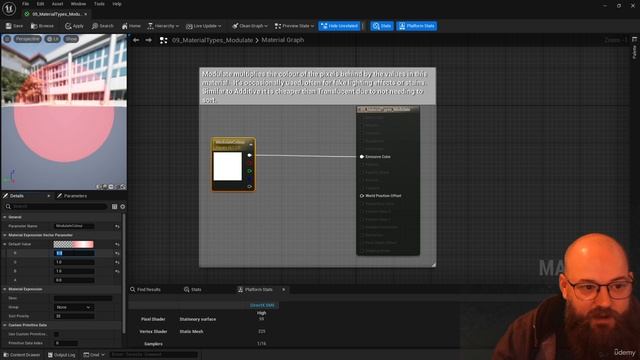640x360 pixels.
Task: Switch to the bottom Stats tab
Action: pos(193,289)
